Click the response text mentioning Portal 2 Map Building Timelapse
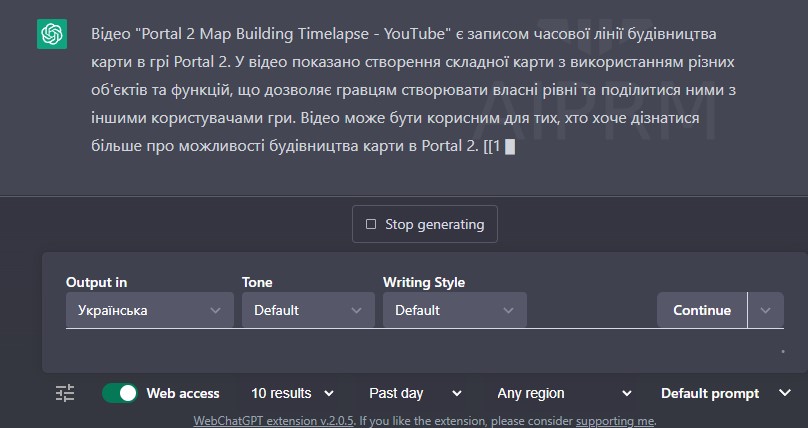The image size is (808, 428). (413, 90)
